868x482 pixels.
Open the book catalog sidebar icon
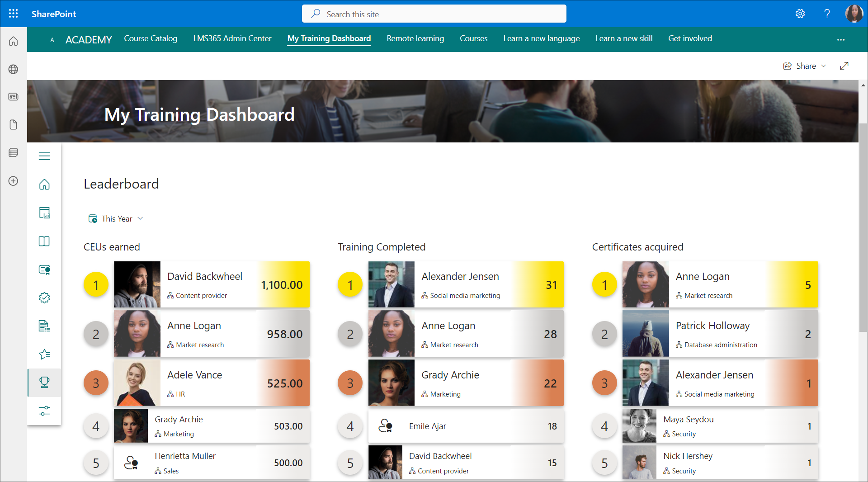44,241
